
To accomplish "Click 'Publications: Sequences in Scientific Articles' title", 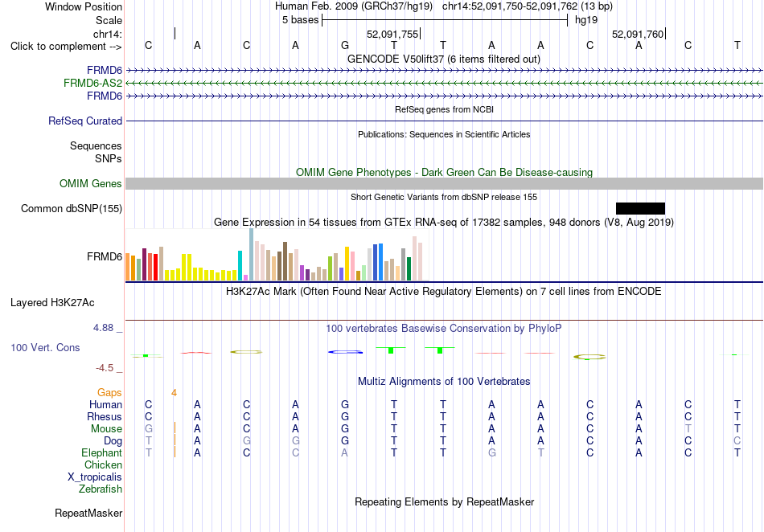I will click(x=444, y=134).
